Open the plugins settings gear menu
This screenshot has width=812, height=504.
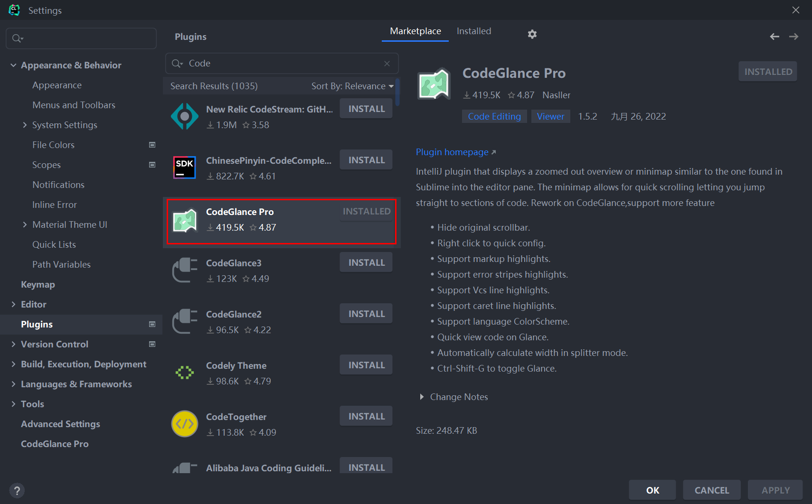[532, 34]
